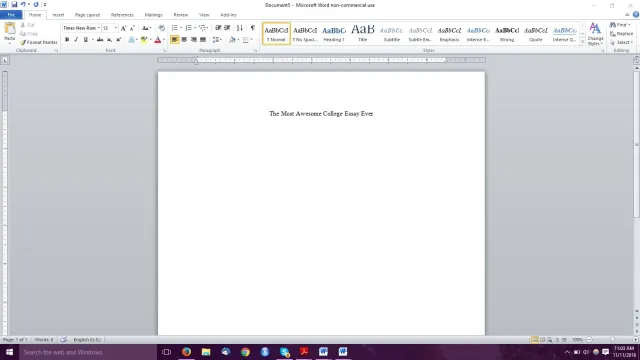Switch to the Mailings tab
Viewport: 640px width, 360px height.
153,15
